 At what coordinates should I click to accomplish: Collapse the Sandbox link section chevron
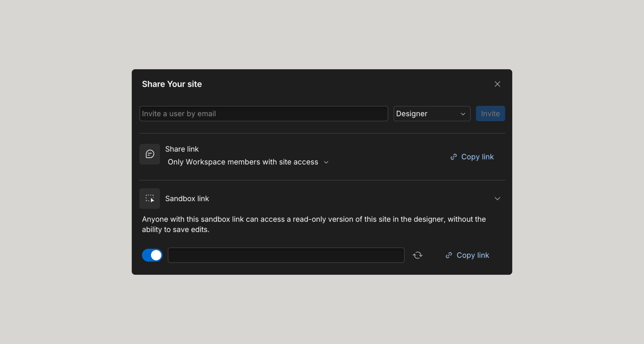click(497, 198)
